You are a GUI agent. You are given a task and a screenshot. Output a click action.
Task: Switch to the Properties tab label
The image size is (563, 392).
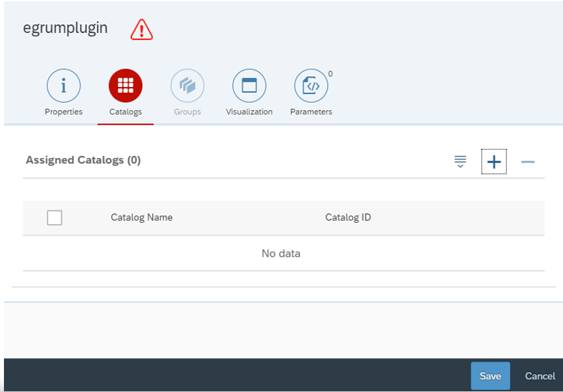point(63,111)
